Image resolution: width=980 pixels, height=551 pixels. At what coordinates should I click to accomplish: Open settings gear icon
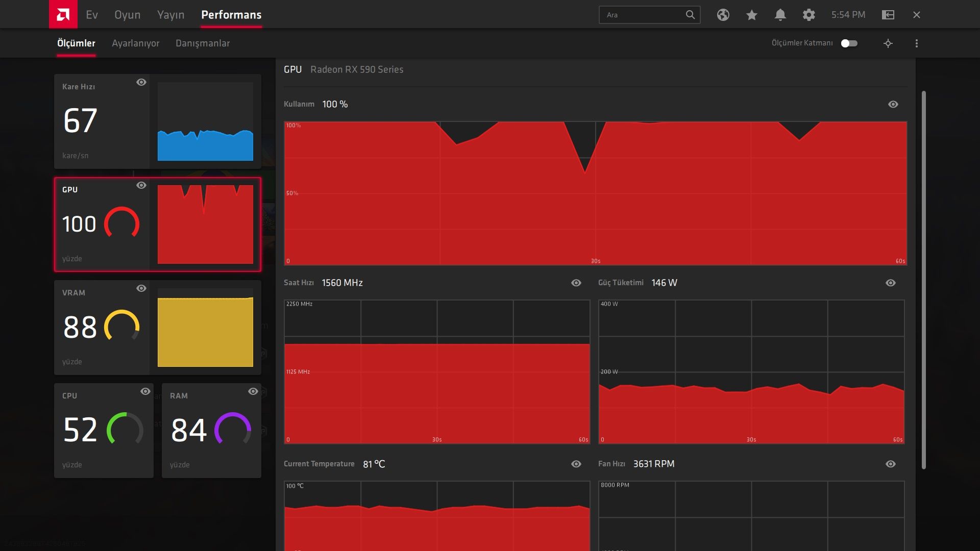click(x=808, y=15)
